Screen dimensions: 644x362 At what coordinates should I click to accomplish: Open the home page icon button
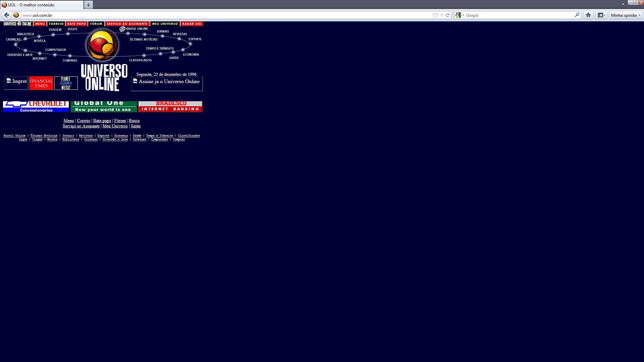(x=588, y=15)
